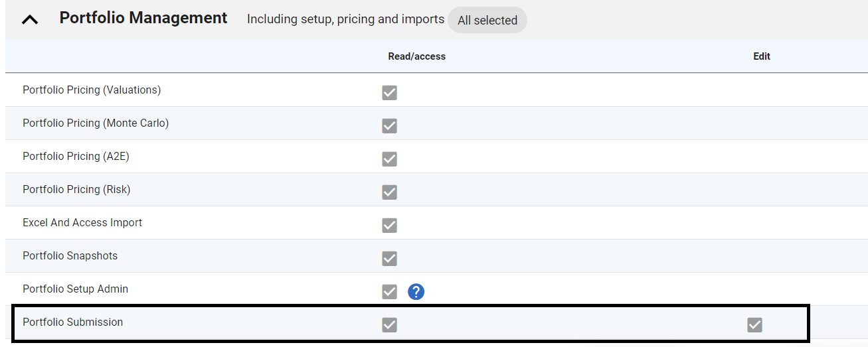The height and width of the screenshot is (347, 868).
Task: Select the Portfolio Submission row label
Action: tap(73, 322)
